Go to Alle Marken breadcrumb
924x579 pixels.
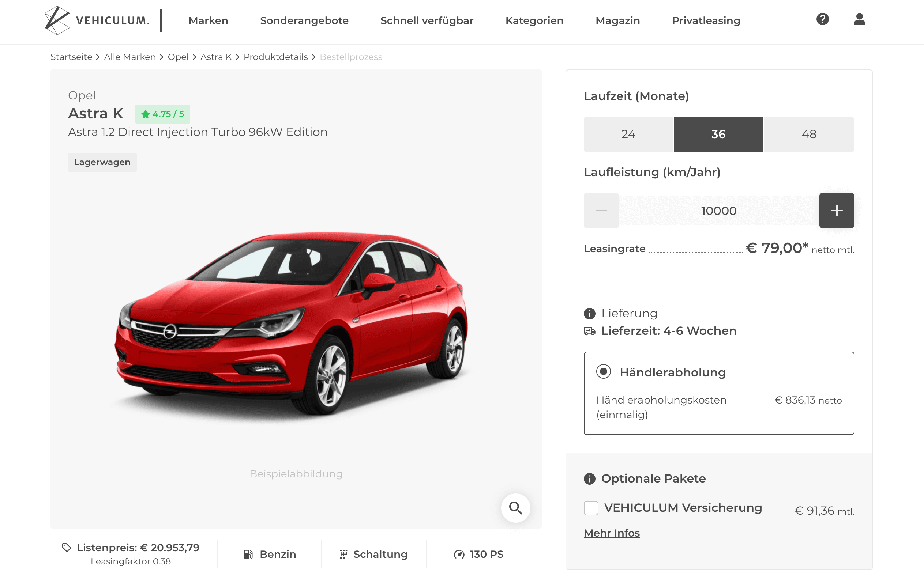[130, 57]
